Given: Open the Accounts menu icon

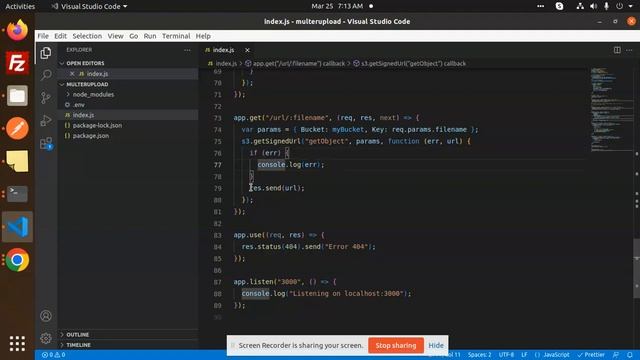Looking at the screenshot, I should pos(46,316).
